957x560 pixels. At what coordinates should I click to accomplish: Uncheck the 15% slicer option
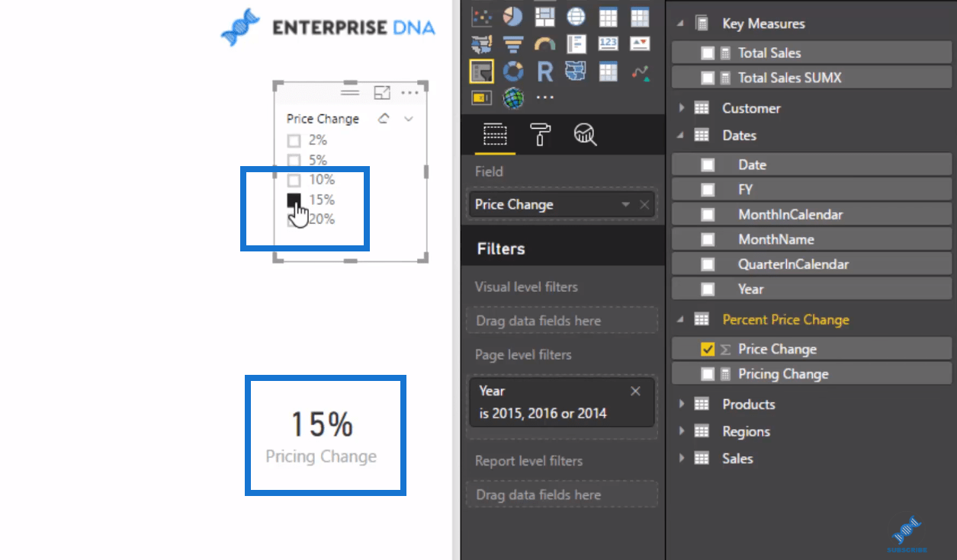coord(294,200)
